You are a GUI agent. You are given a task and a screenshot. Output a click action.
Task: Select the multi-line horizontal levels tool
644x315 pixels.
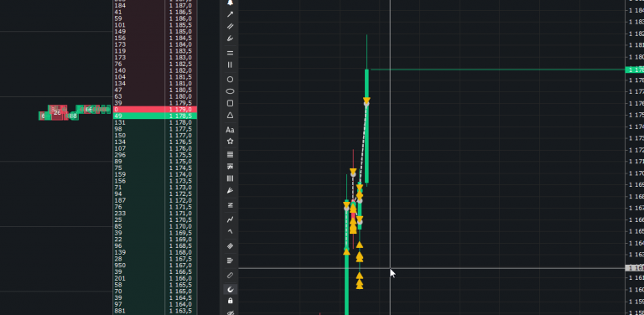click(x=230, y=155)
